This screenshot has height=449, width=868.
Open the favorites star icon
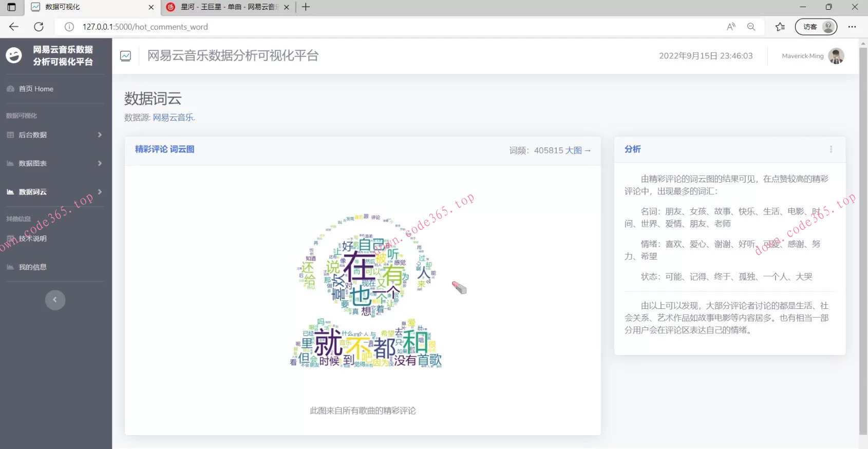(x=780, y=27)
